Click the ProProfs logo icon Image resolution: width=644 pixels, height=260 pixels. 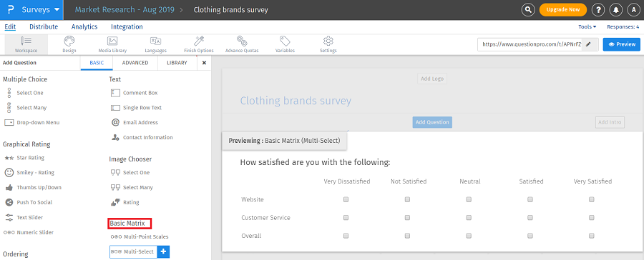(x=11, y=9)
